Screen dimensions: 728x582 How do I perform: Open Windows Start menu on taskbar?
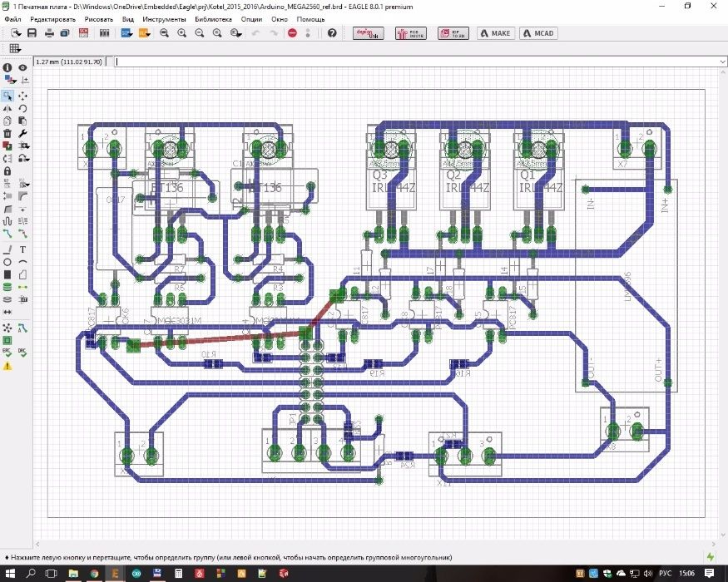[10, 573]
